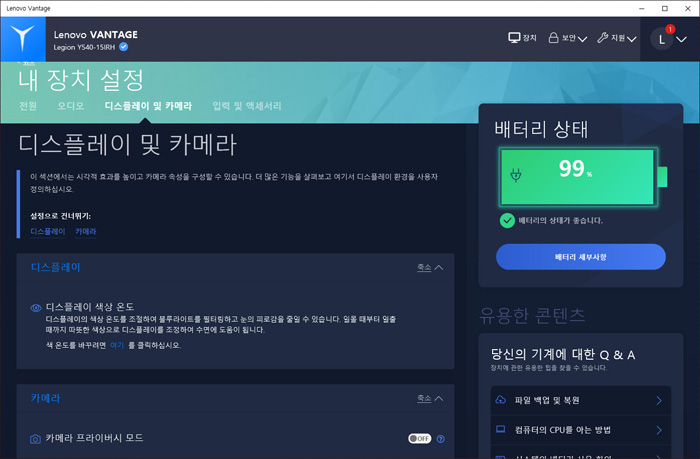
Task: Click the 카메라 section header title
Action: tap(45, 398)
